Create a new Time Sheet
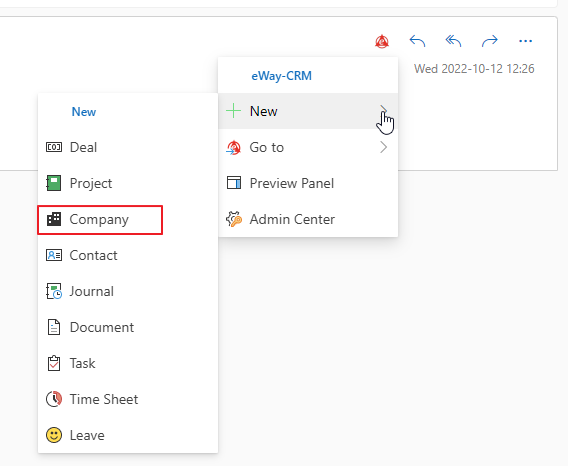568x466 pixels. (128, 399)
